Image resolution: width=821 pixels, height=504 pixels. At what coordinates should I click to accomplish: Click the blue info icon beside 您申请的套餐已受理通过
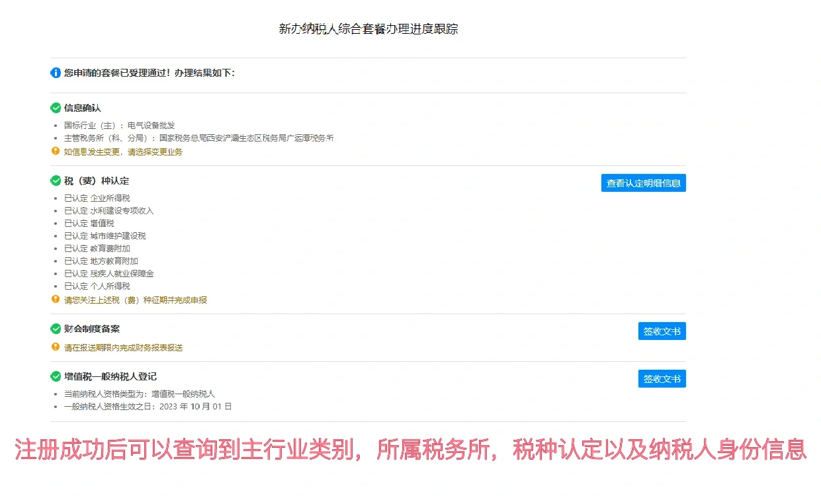pos(56,73)
